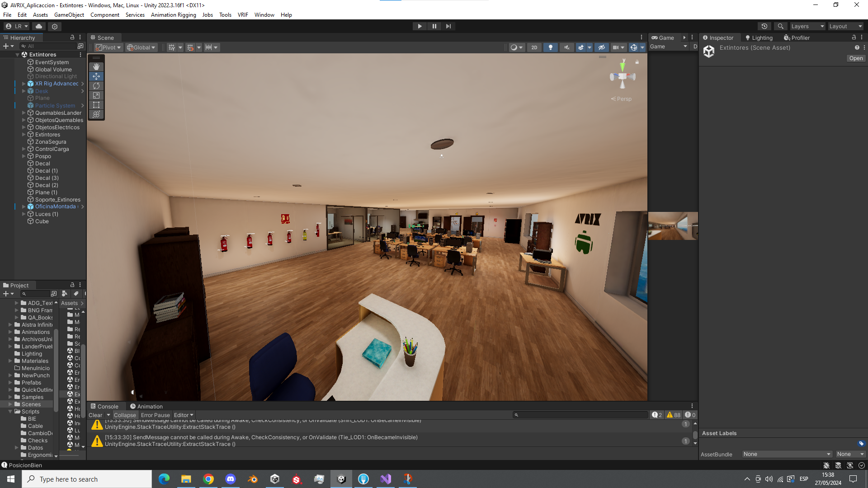Screen dimensions: 868x488
Task: Click the Pause button
Action: [x=434, y=26]
